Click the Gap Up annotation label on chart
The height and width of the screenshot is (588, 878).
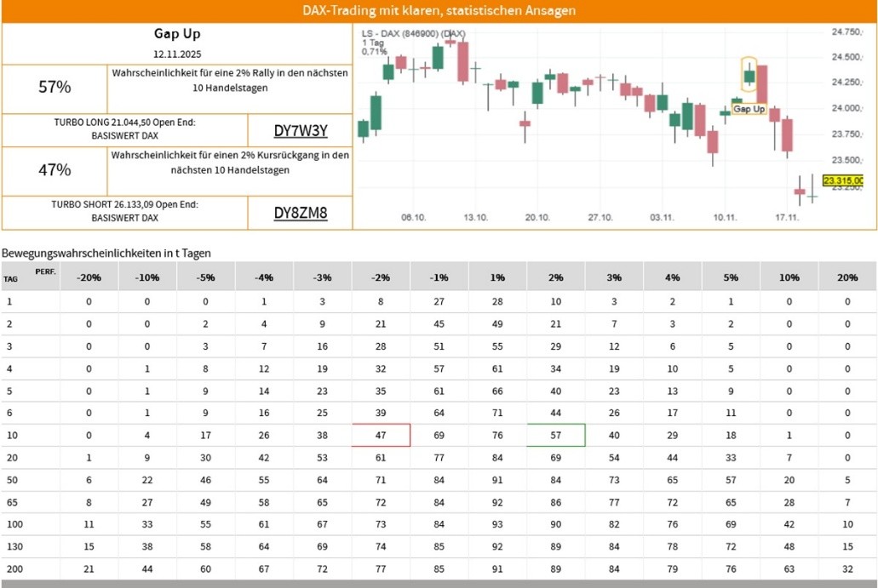tap(749, 109)
